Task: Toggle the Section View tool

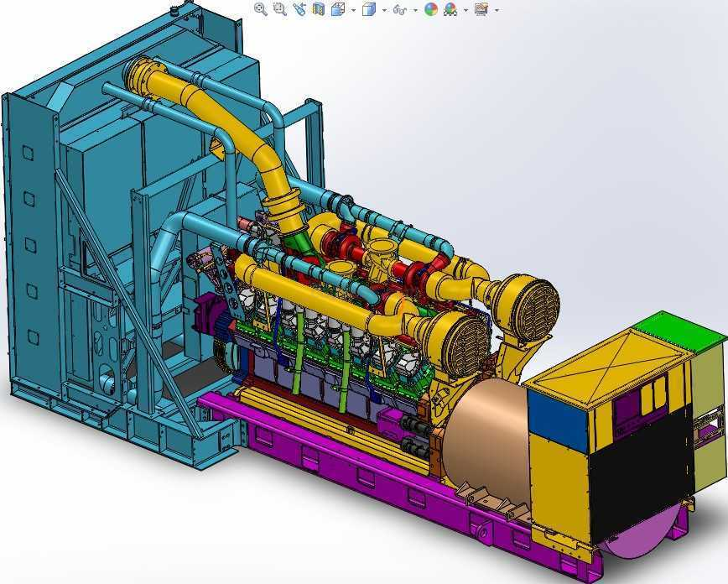Action: click(x=319, y=9)
